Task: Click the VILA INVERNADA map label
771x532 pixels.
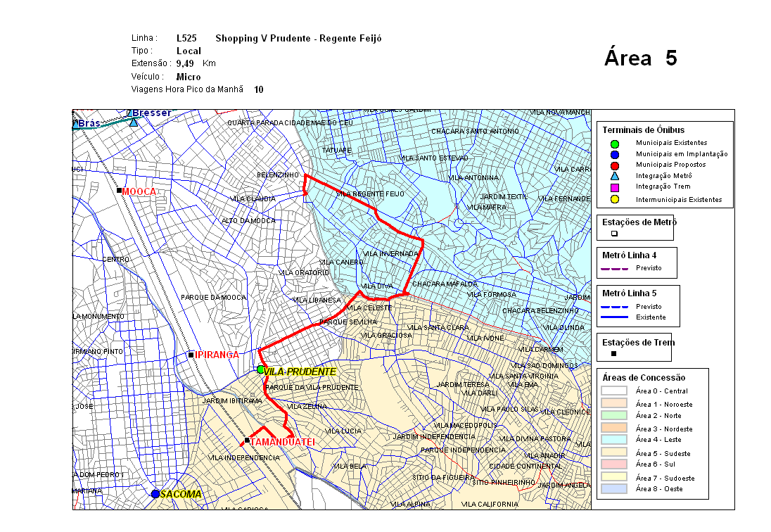Action: tap(390, 254)
